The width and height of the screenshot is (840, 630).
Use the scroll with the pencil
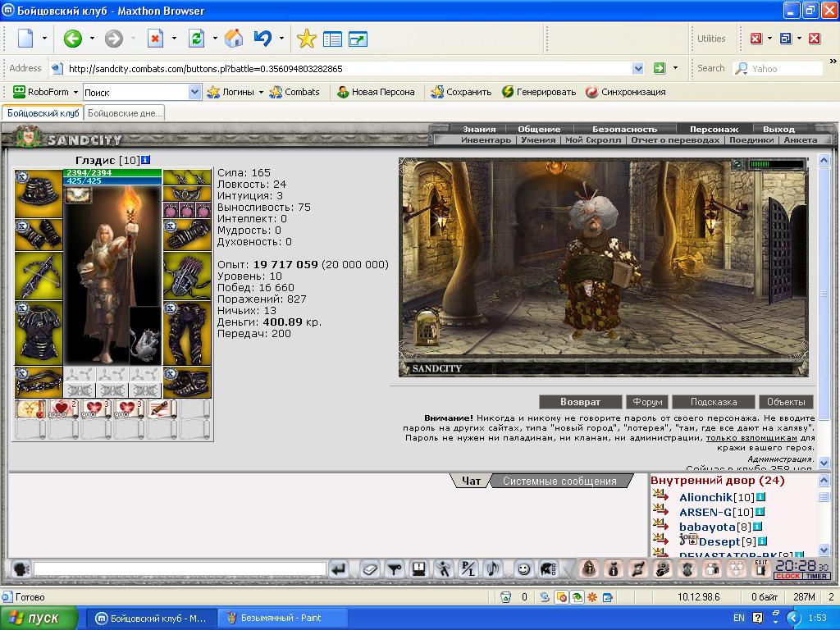pos(162,409)
